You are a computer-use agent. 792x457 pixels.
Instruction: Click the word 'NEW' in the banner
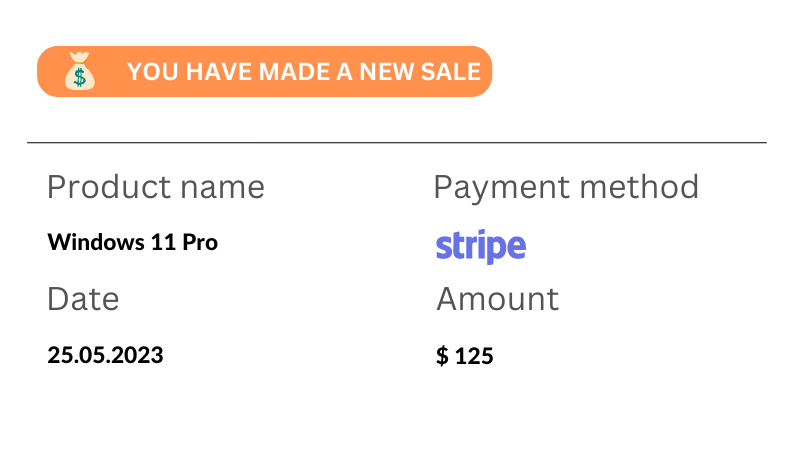[x=386, y=72]
